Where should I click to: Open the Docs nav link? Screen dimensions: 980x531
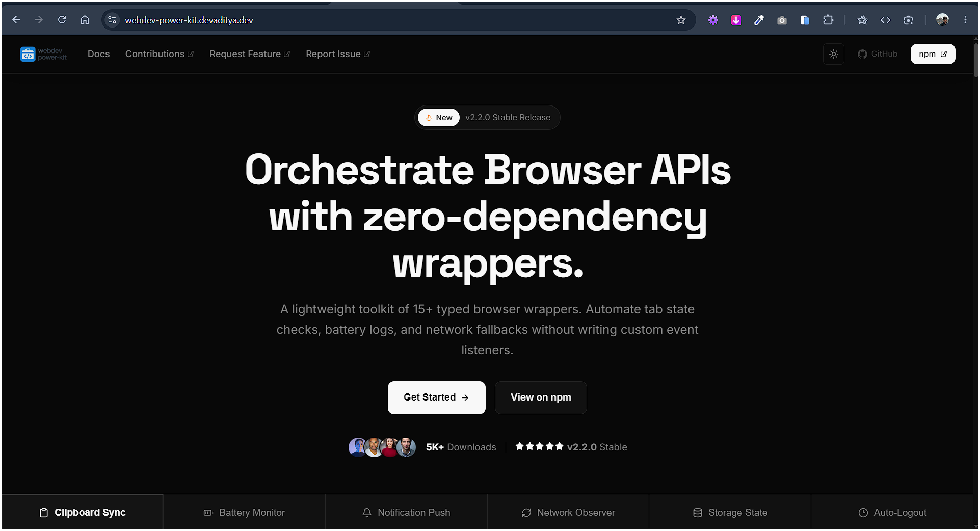click(x=98, y=54)
